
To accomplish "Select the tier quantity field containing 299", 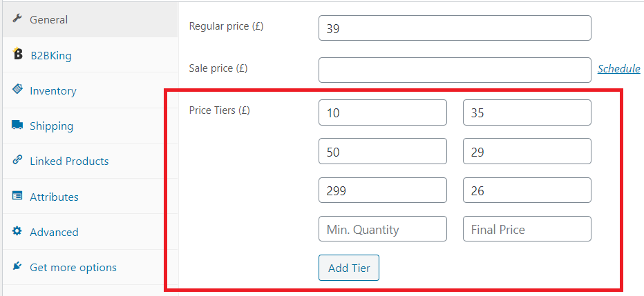I will pos(382,190).
